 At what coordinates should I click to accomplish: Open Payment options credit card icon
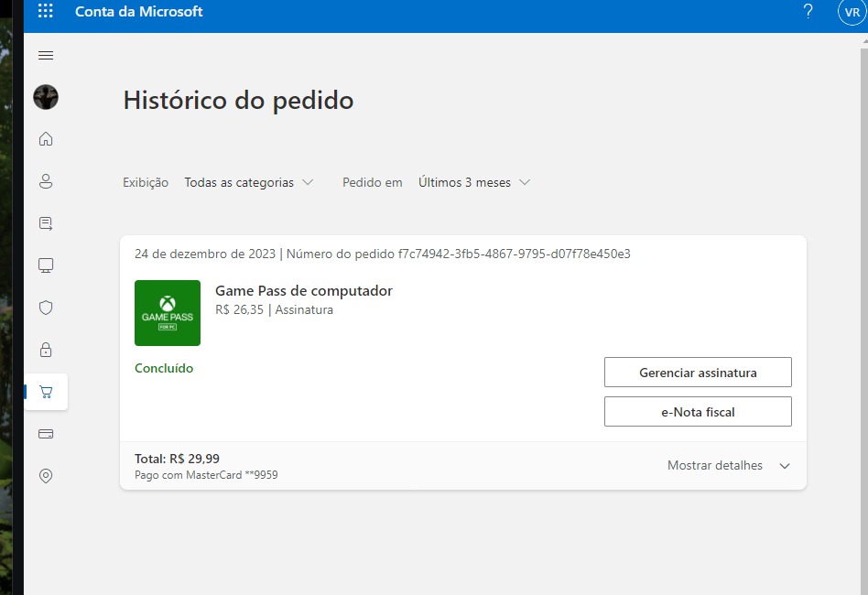coord(46,434)
